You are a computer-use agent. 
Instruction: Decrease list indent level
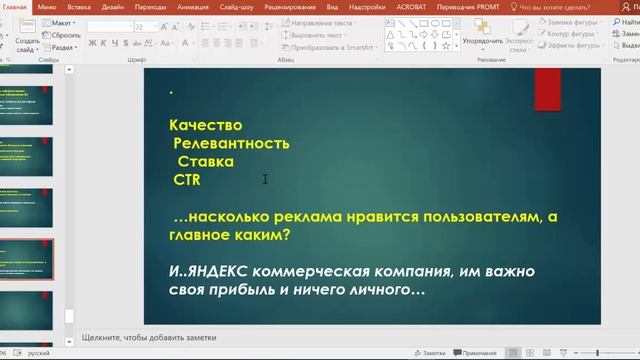click(x=242, y=27)
